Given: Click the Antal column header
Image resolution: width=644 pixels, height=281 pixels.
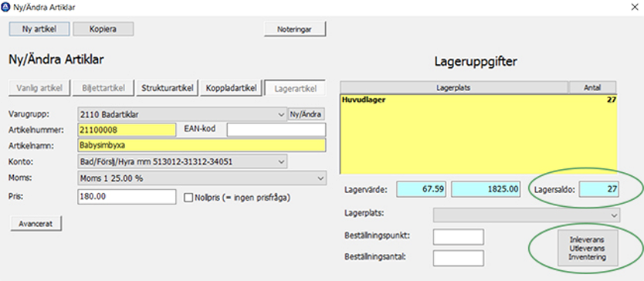Looking at the screenshot, I should pyautogui.click(x=592, y=87).
